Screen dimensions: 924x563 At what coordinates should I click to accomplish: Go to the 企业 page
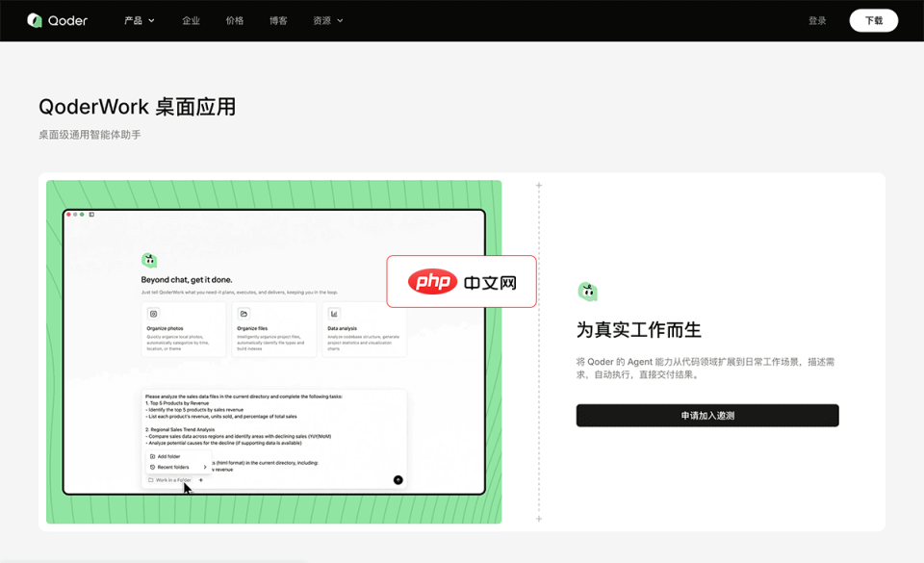(191, 20)
